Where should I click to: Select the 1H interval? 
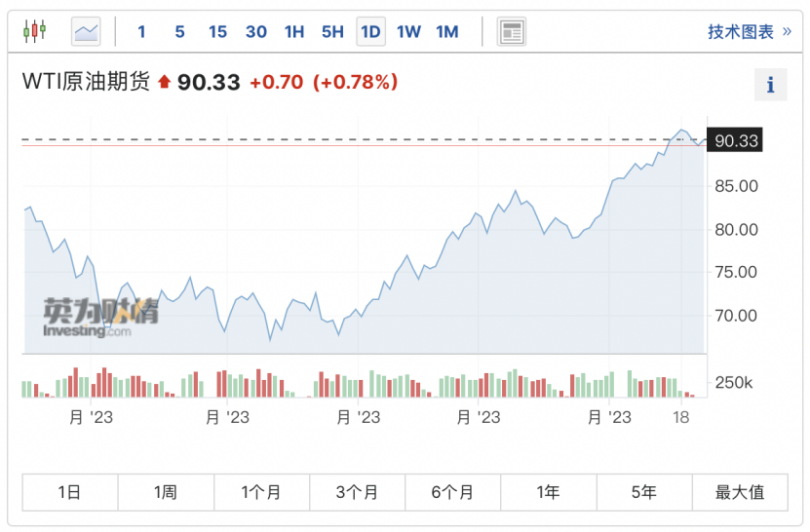(x=294, y=31)
